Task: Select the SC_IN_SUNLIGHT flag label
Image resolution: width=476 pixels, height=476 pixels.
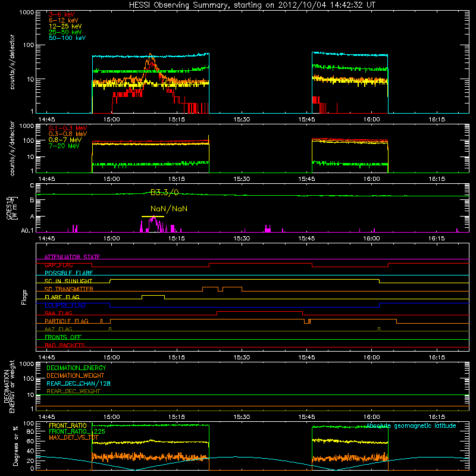Action: 68,281
